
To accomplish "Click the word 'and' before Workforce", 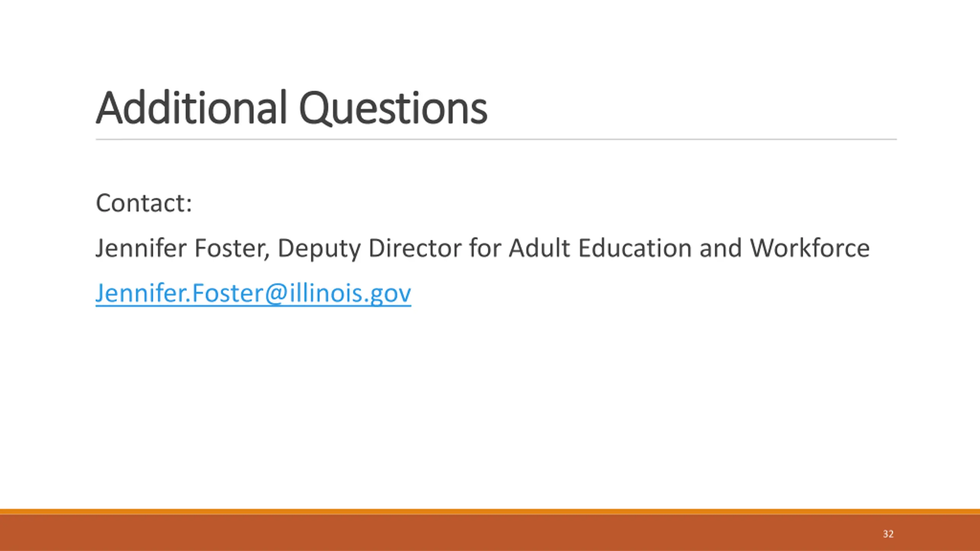I will (721, 248).
